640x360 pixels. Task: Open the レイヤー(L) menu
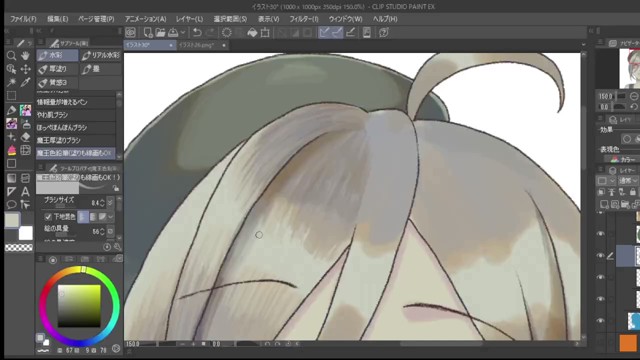(189, 19)
